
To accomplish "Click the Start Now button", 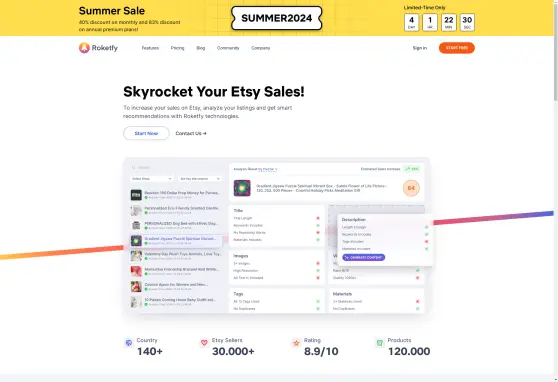I will pos(146,133).
